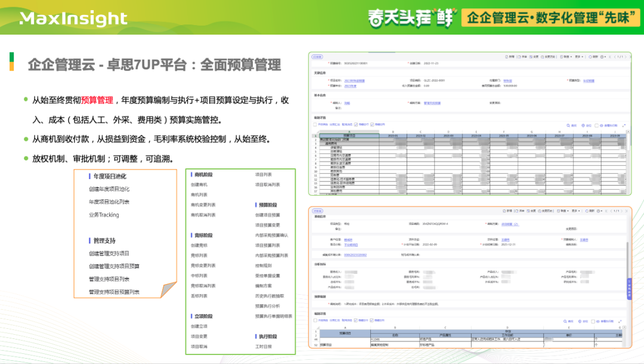Click the vertical scrollbar of the bottom form
Viewport: 644px width, 364px height.
[x=627, y=260]
